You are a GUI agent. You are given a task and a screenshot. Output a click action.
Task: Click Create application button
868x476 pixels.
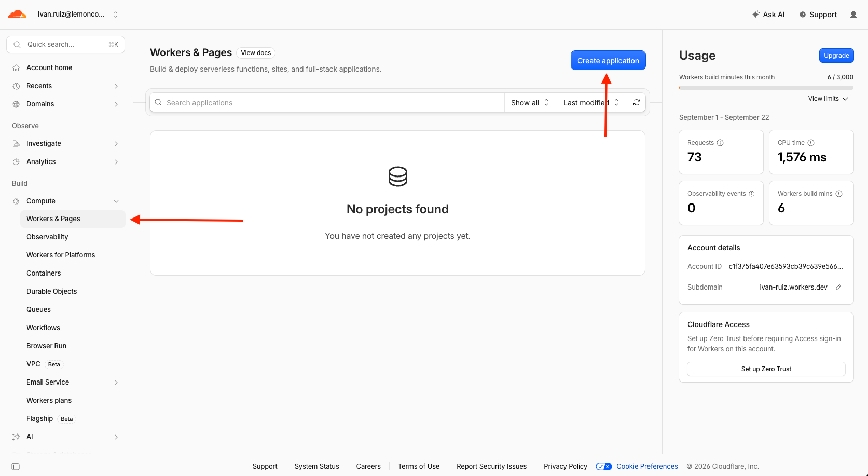click(x=608, y=60)
